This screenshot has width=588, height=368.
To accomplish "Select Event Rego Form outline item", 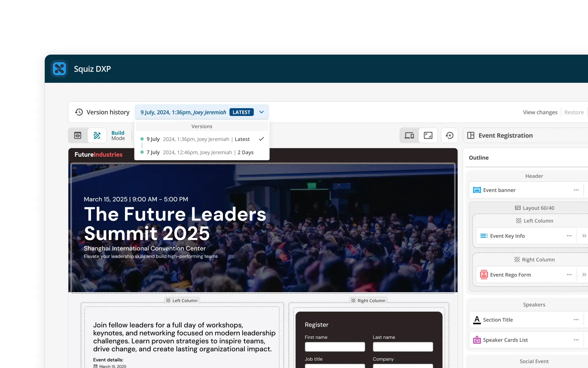I will pos(510,275).
